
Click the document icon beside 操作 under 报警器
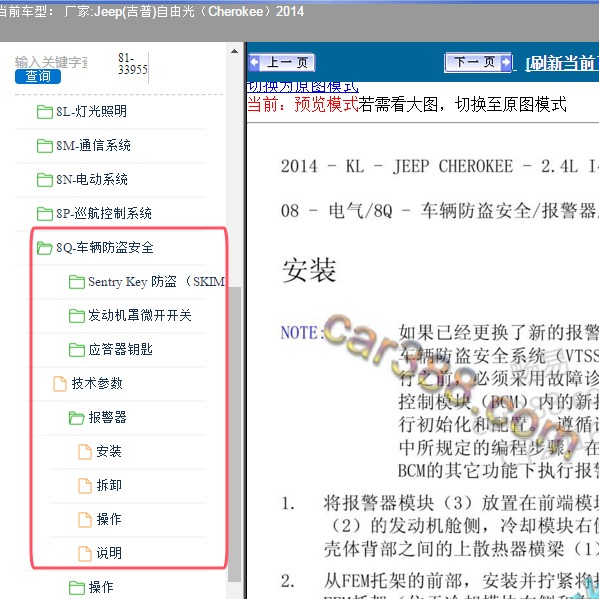coord(85,520)
